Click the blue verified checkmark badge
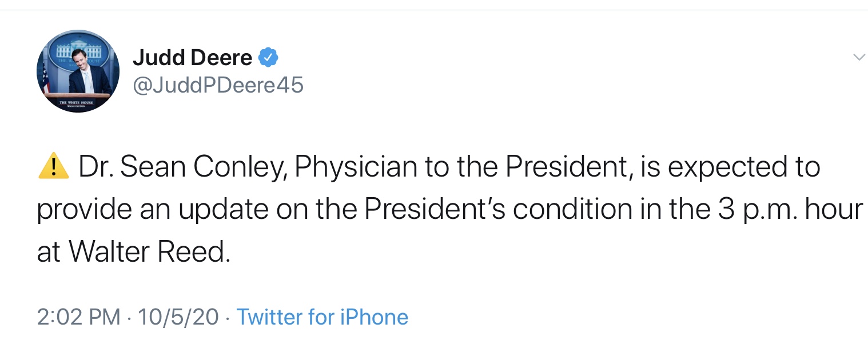The height and width of the screenshot is (348, 868). coord(268,57)
